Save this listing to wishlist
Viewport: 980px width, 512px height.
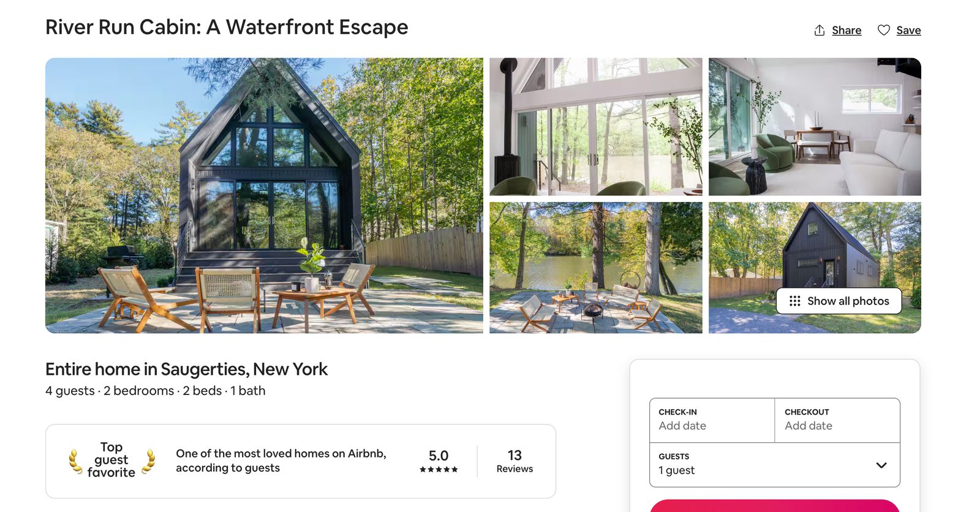[908, 30]
